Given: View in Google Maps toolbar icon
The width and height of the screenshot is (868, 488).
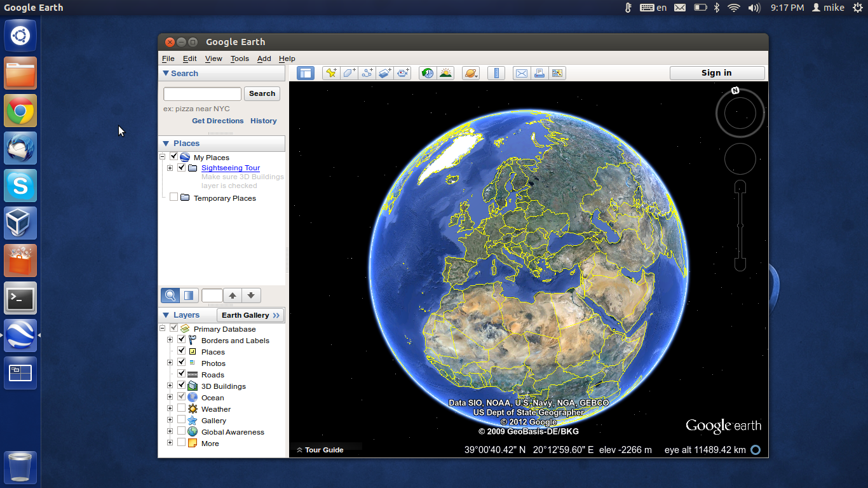Looking at the screenshot, I should pyautogui.click(x=557, y=73).
